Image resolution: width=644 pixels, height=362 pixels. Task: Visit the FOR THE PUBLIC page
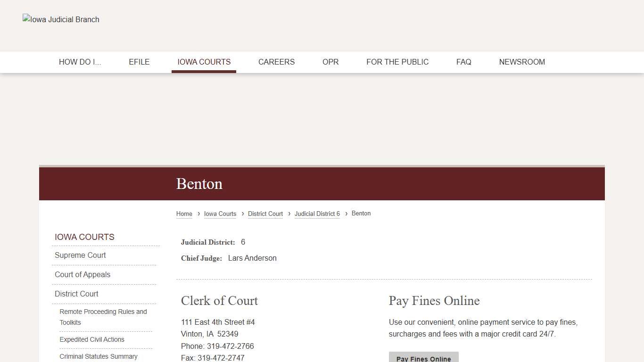click(x=397, y=62)
